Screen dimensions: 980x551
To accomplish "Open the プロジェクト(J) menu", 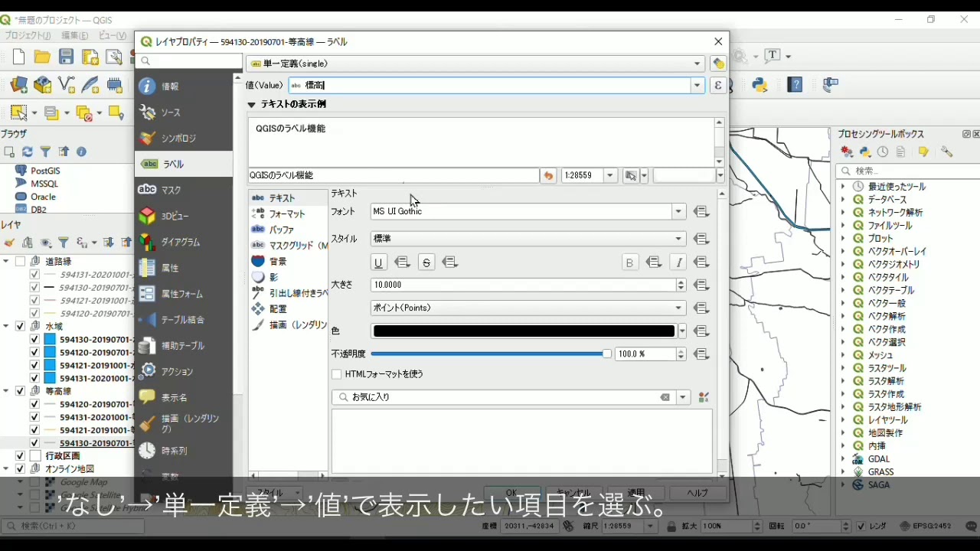I will pos(28,36).
